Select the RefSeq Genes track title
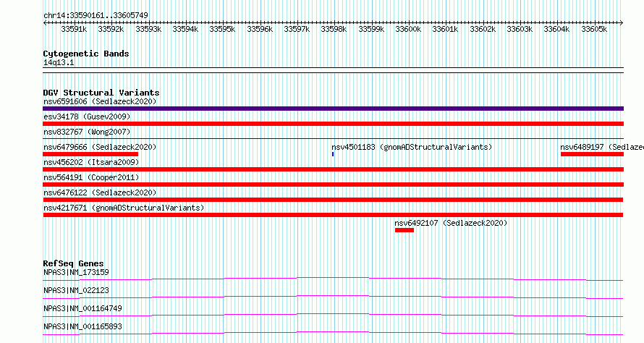The image size is (644, 343). point(74,263)
